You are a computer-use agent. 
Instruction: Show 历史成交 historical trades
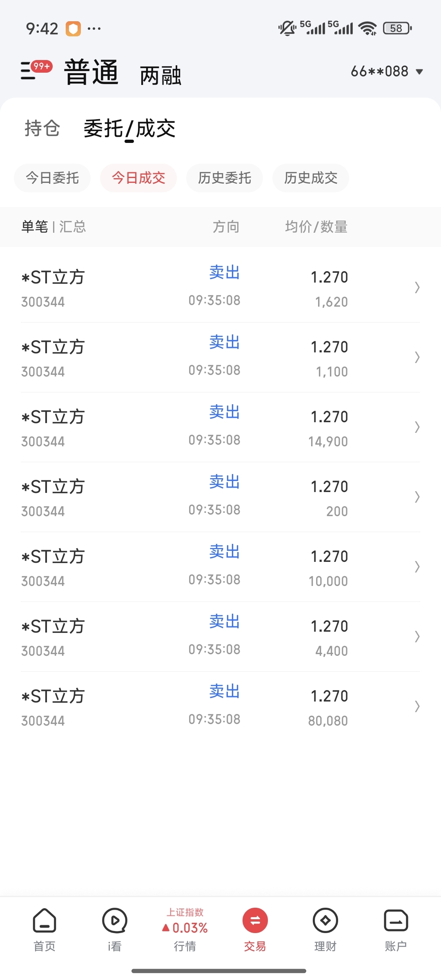point(311,178)
